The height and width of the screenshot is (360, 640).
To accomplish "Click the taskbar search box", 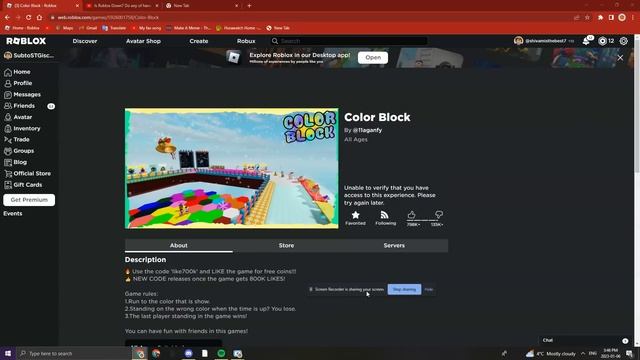I will 74,353.
